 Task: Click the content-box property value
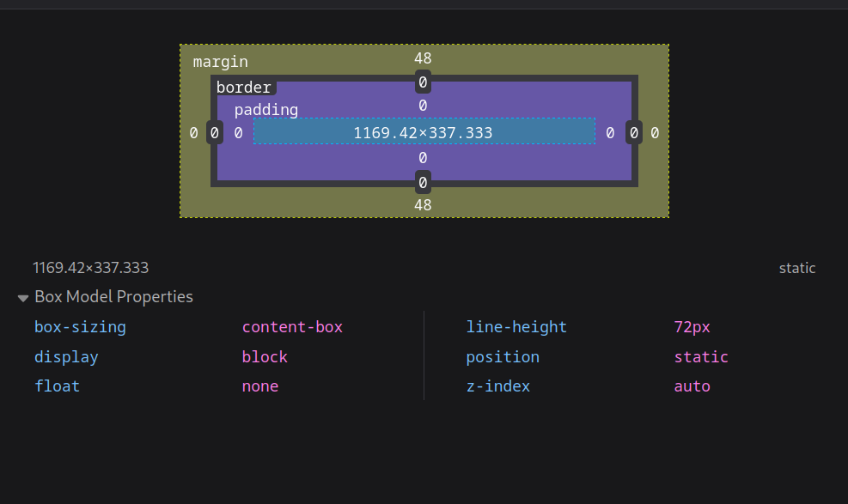(292, 326)
